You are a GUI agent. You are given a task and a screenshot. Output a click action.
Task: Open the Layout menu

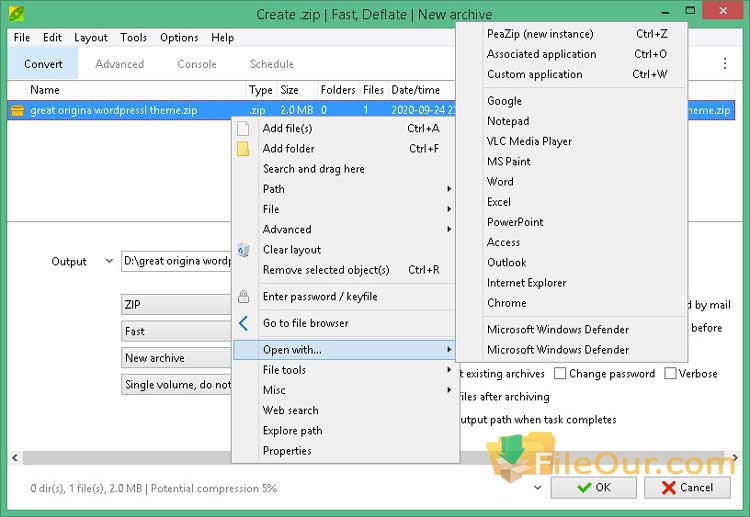[x=91, y=37]
